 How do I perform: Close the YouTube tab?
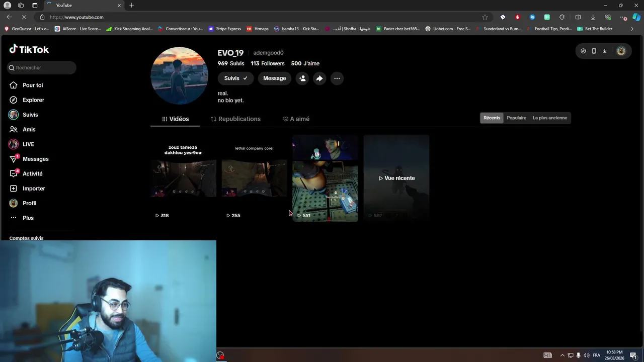pyautogui.click(x=119, y=5)
